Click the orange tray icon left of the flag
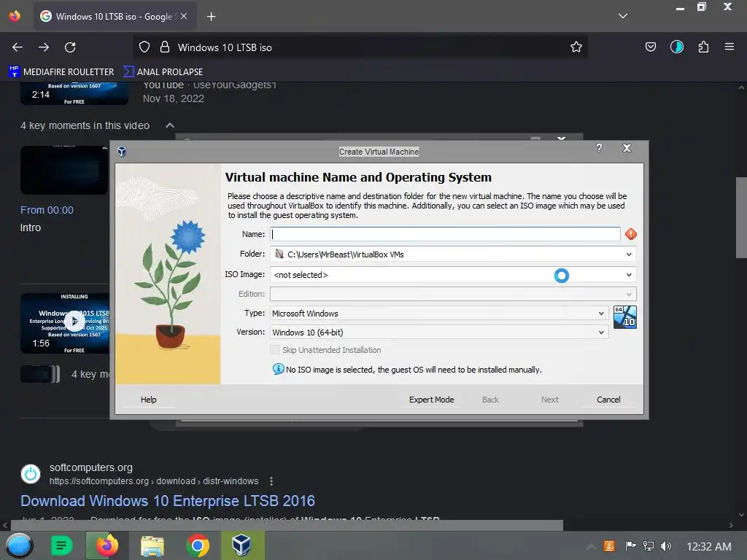Screen dimensions: 747x560 point(609,545)
